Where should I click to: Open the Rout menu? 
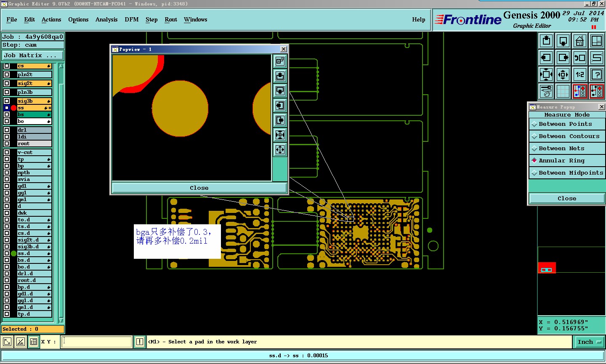pyautogui.click(x=171, y=19)
